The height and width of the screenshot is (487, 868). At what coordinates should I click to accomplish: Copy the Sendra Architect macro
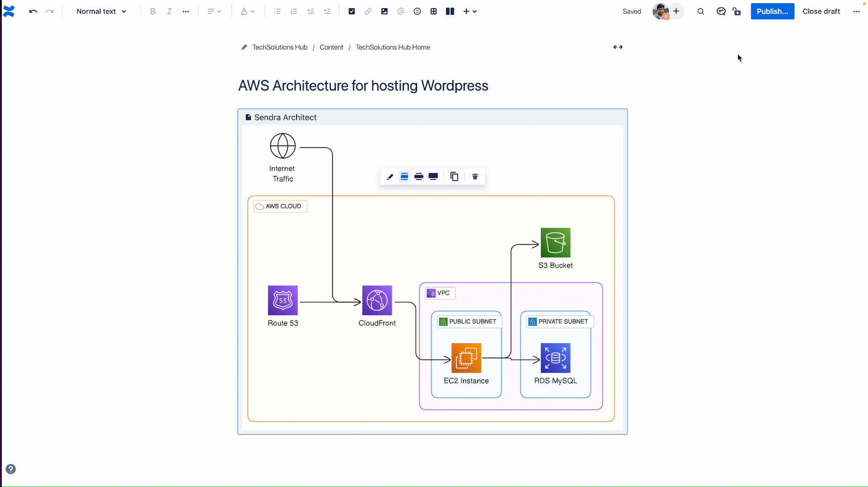[x=455, y=177]
